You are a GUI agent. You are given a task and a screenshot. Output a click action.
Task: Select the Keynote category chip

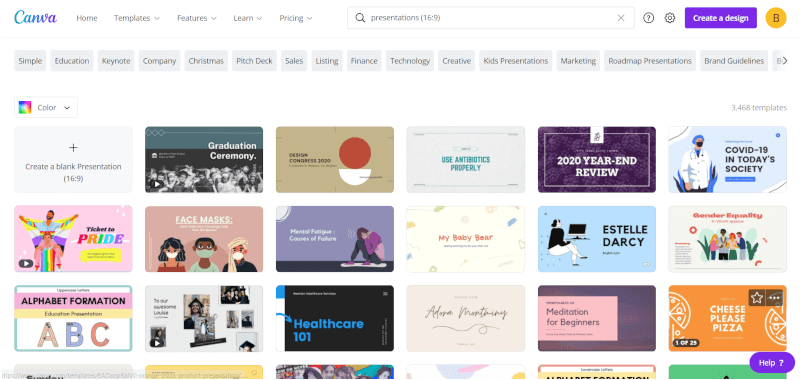click(116, 61)
